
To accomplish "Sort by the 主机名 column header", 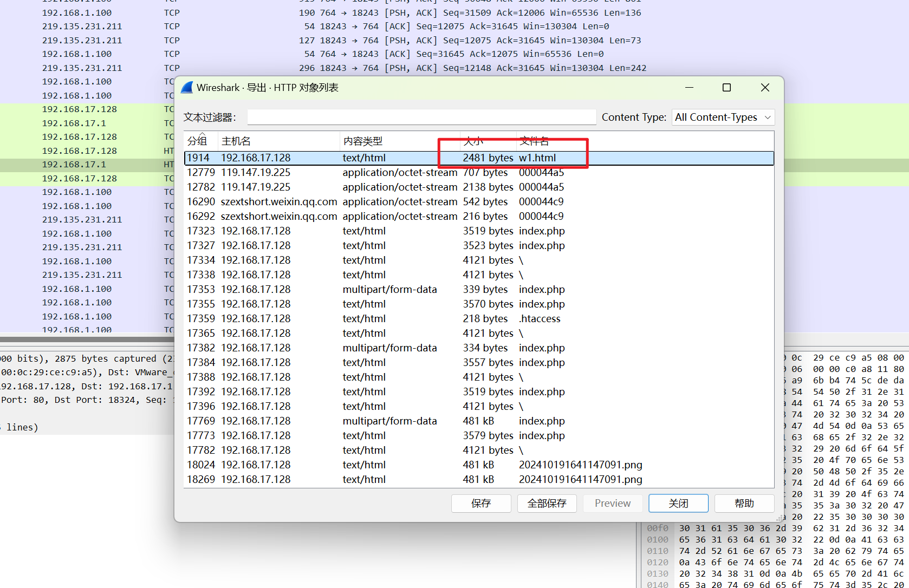I will (x=236, y=141).
